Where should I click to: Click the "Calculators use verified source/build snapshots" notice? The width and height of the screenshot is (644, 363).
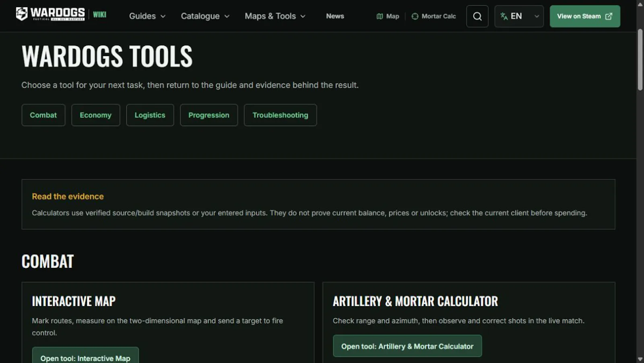pos(310,213)
